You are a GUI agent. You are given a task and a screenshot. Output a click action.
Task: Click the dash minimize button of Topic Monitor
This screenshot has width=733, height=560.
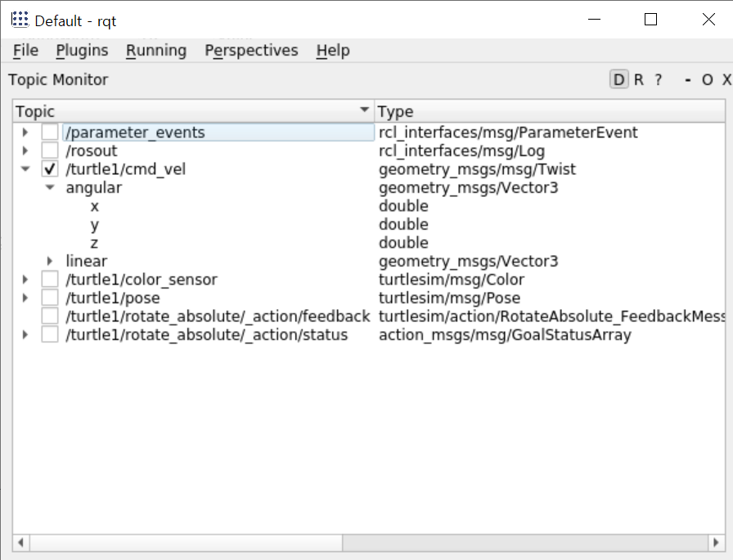point(688,80)
